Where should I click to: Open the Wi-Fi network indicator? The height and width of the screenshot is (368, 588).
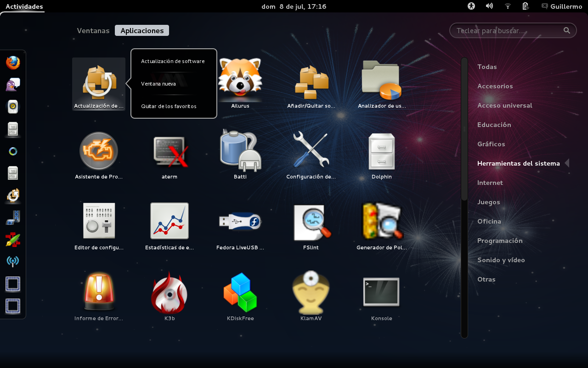point(508,6)
